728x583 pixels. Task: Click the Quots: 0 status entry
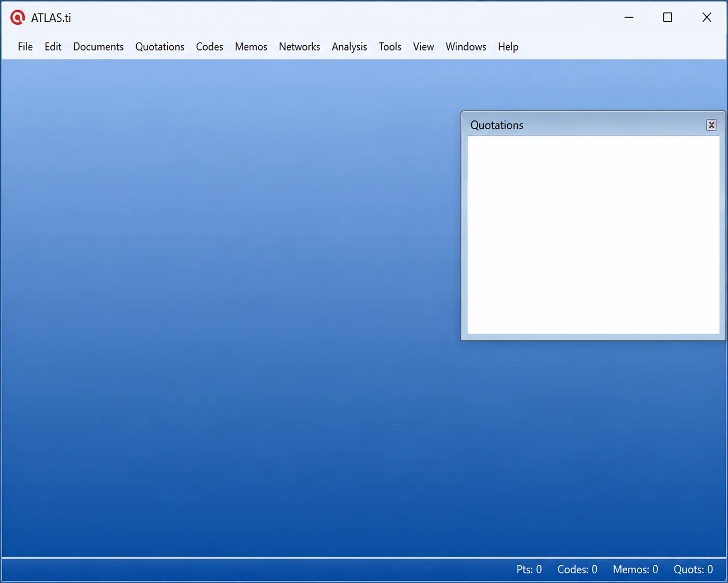coord(693,569)
